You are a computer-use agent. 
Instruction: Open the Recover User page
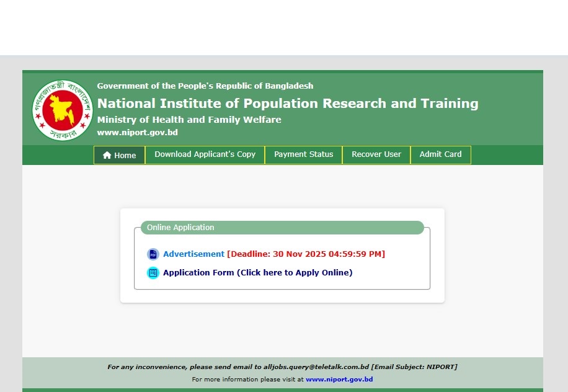376,154
